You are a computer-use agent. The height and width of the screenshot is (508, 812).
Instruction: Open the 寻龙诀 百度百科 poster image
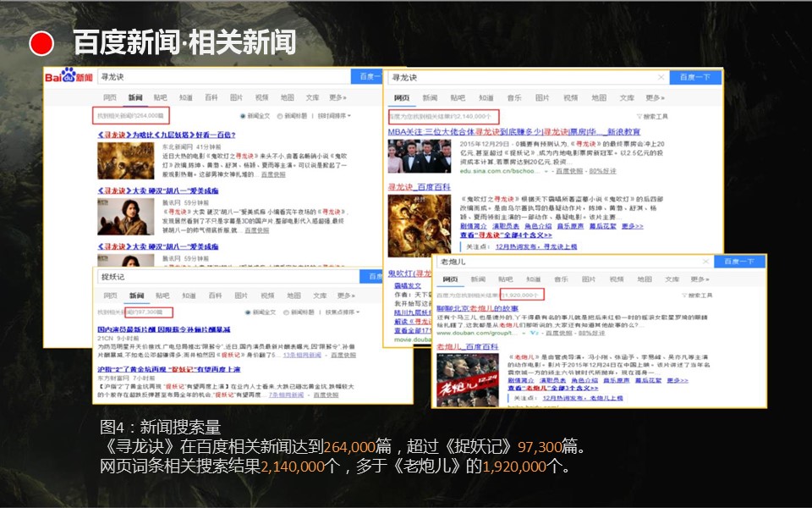tap(420, 225)
